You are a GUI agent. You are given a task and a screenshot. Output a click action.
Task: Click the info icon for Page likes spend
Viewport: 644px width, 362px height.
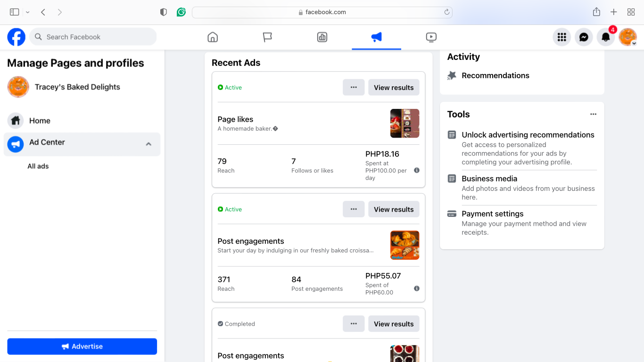(x=417, y=171)
